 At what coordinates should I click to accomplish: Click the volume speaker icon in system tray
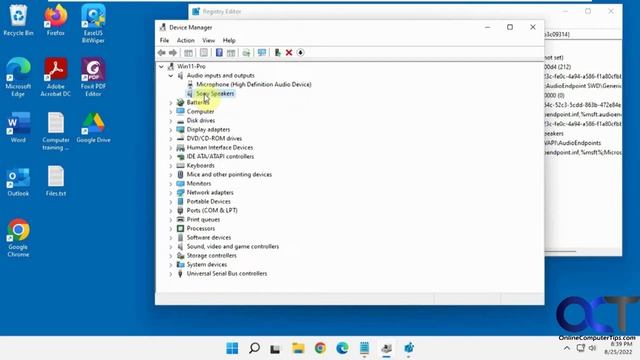click(592, 348)
